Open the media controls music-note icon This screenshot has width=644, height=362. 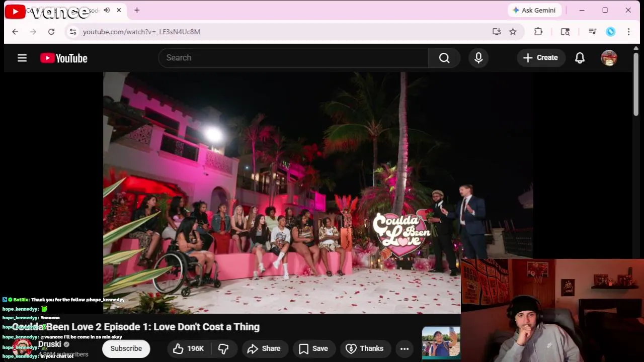(592, 32)
